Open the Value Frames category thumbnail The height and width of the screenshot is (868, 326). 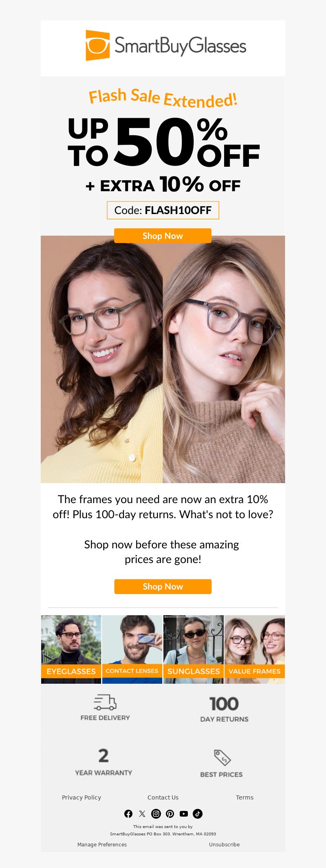[255, 649]
